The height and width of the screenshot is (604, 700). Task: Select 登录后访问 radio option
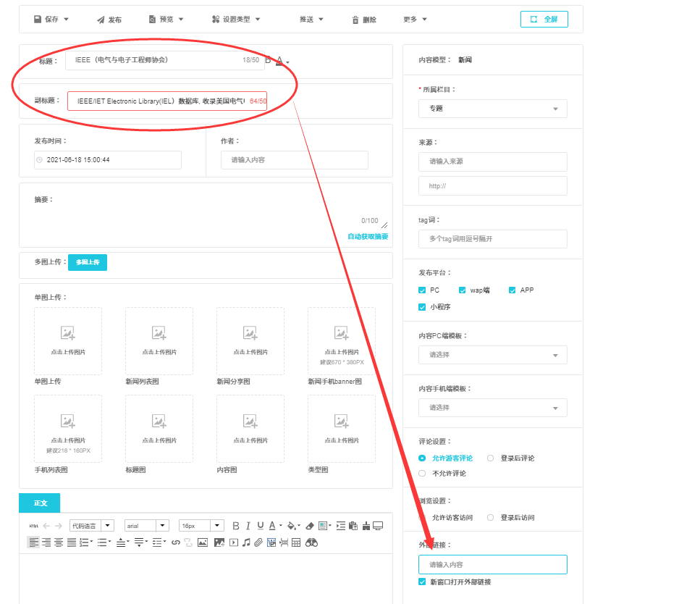tap(491, 517)
